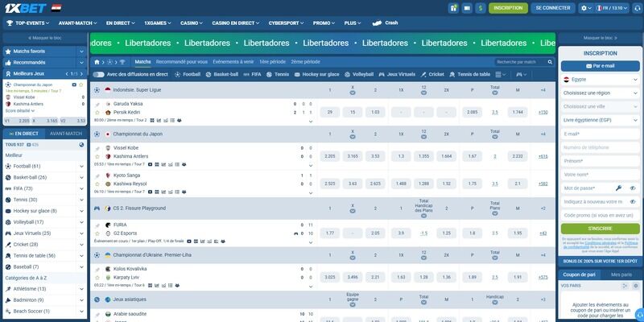644x322 pixels.
Task: Select odds 2.205 for Vissel Kobe win
Action: 329,156
